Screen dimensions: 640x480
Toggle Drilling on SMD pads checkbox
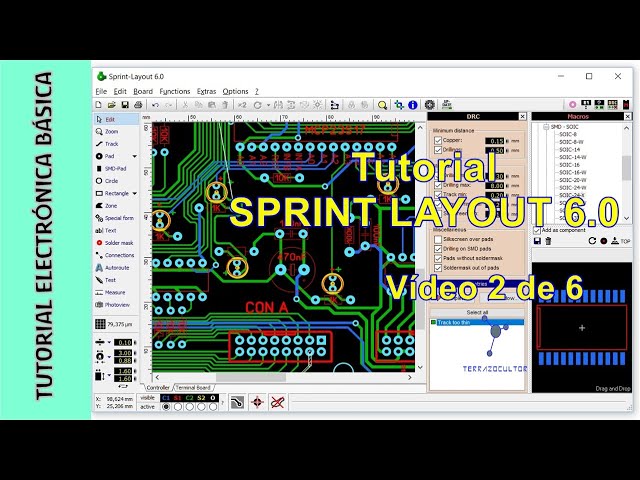click(x=438, y=249)
